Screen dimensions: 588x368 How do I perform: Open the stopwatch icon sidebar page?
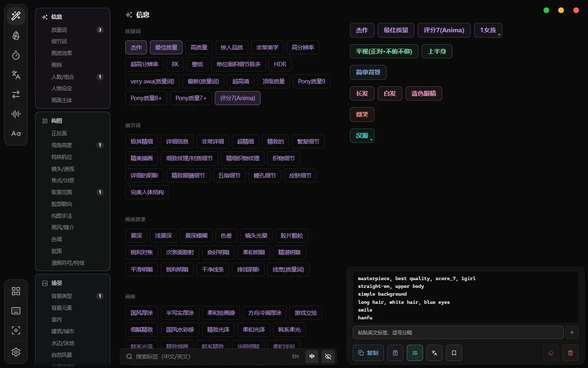pyautogui.click(x=16, y=55)
